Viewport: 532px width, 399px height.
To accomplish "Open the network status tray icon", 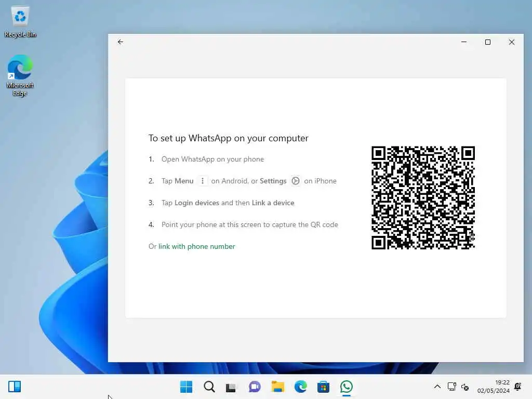I will click(451, 387).
